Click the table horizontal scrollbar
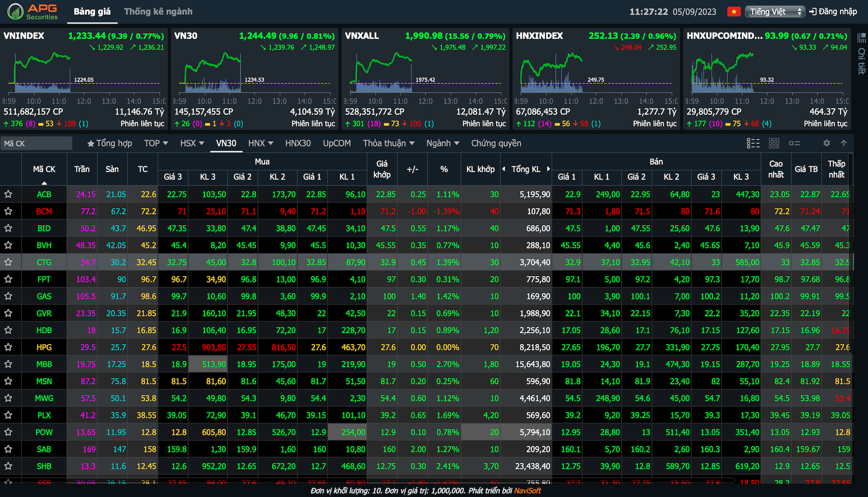Screen dimensions: 868x497 [x=367, y=481]
